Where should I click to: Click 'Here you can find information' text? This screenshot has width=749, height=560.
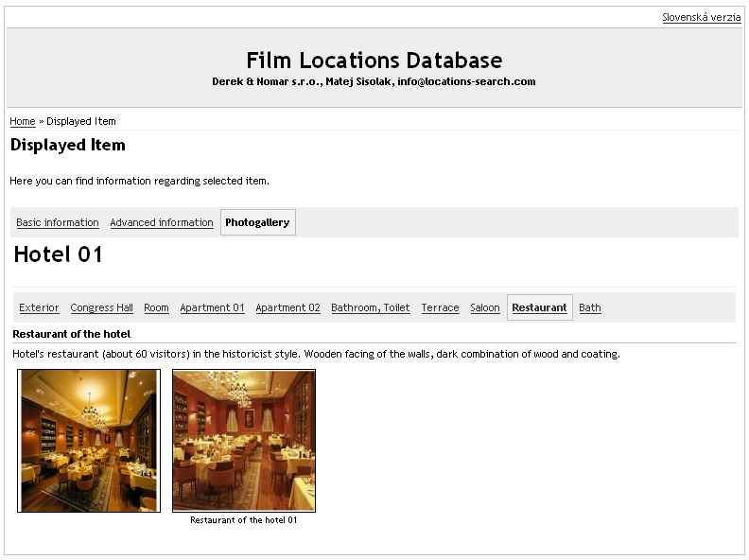pos(139,181)
